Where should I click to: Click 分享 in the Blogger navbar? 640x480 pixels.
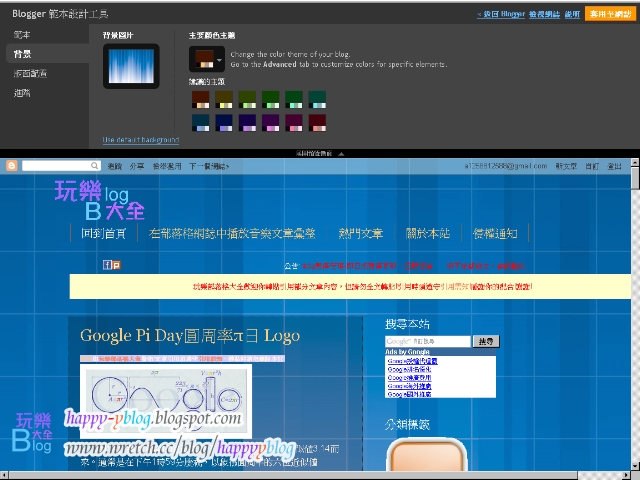click(x=137, y=166)
